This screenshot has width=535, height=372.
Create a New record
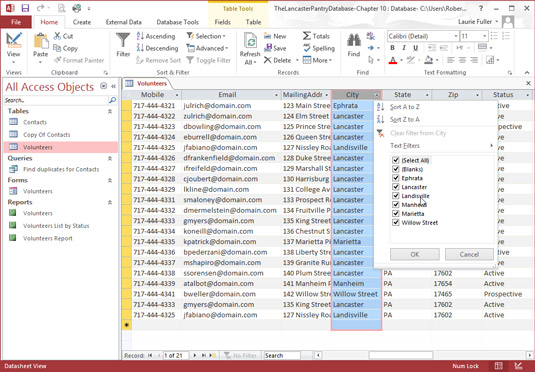tap(275, 36)
